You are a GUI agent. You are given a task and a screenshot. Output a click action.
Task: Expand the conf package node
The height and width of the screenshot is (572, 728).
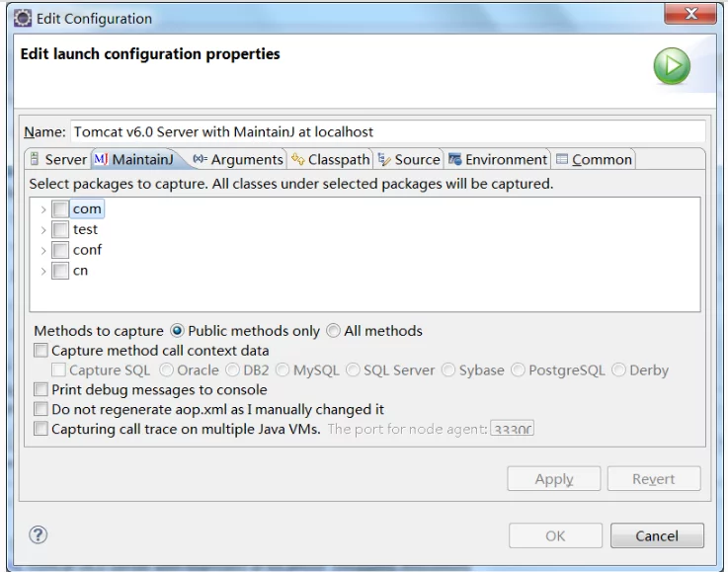click(x=43, y=251)
